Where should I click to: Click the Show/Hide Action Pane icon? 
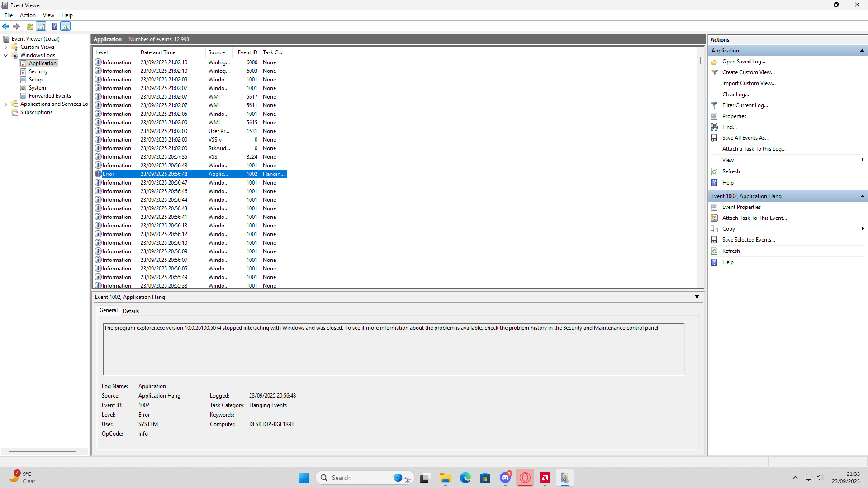[66, 26]
